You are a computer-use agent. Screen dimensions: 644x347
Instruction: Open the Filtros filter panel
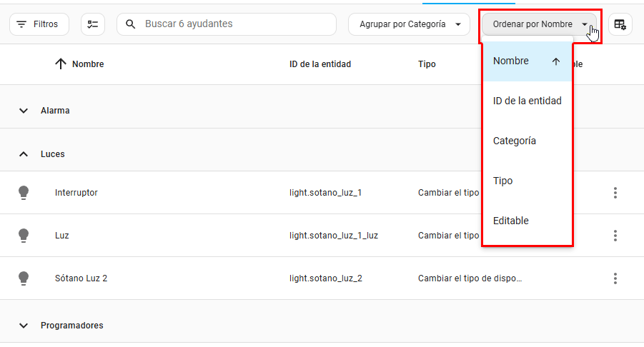pos(39,24)
